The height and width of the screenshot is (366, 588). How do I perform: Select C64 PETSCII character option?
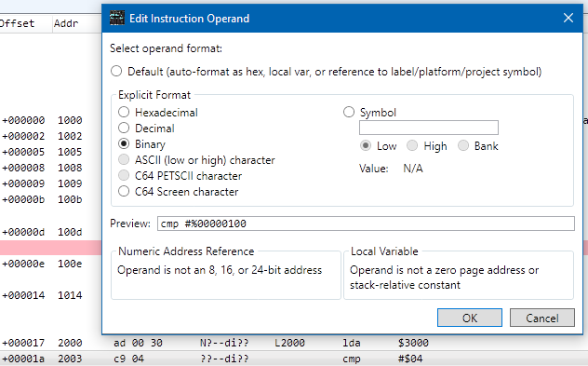[x=124, y=176]
